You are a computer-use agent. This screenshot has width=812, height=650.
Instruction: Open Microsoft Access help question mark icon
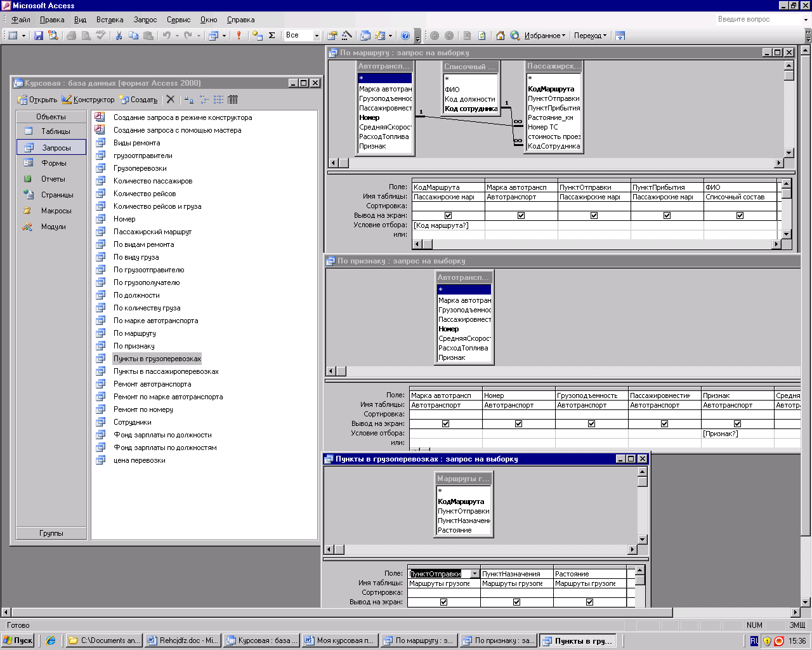tap(405, 36)
